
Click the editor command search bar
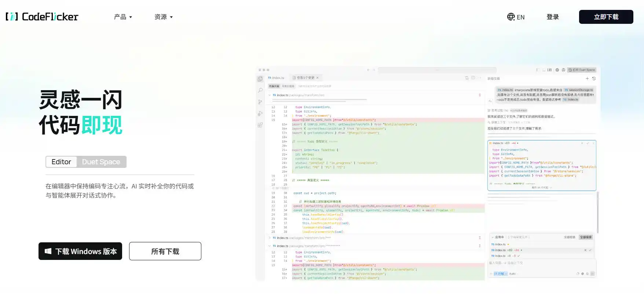click(437, 70)
